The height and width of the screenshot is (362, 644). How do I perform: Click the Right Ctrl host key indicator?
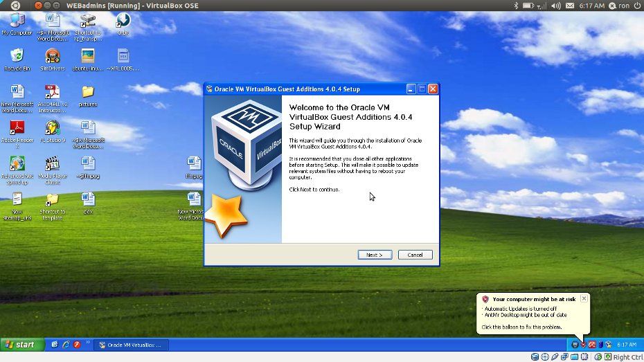(628, 357)
